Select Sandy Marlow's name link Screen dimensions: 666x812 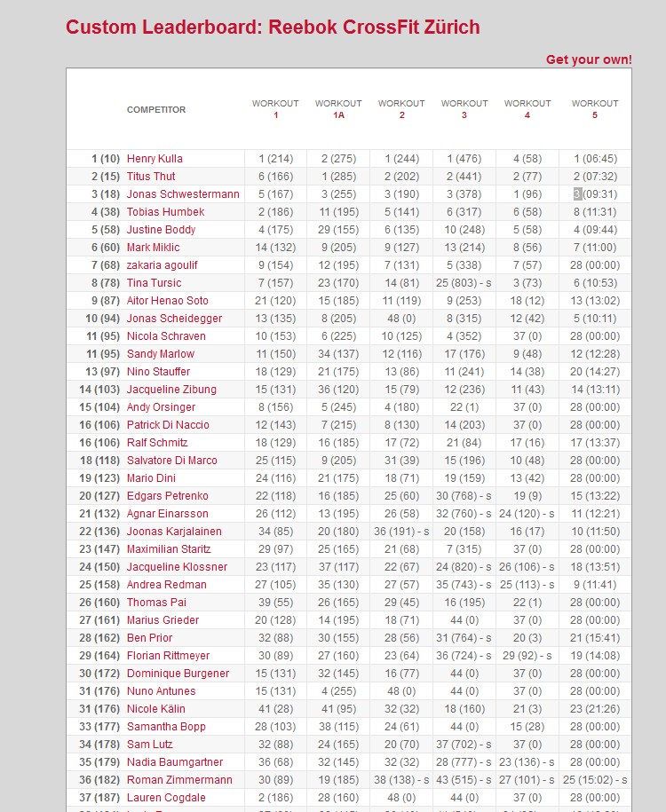160,354
